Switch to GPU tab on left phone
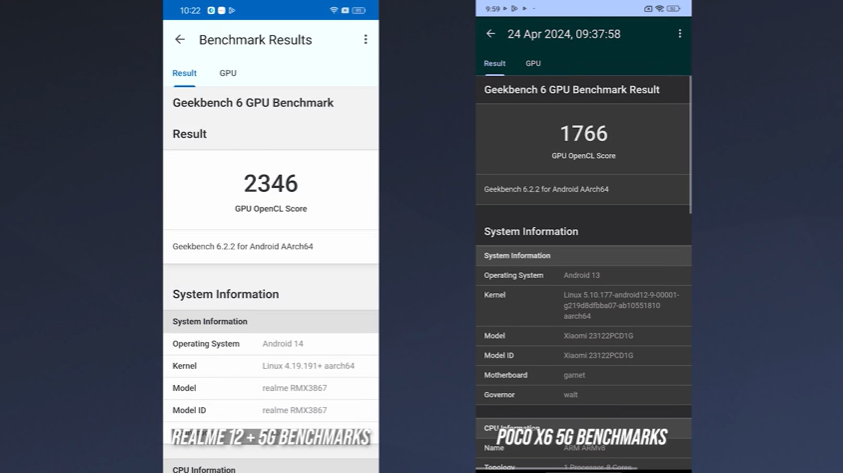The height and width of the screenshot is (473, 843). (228, 73)
